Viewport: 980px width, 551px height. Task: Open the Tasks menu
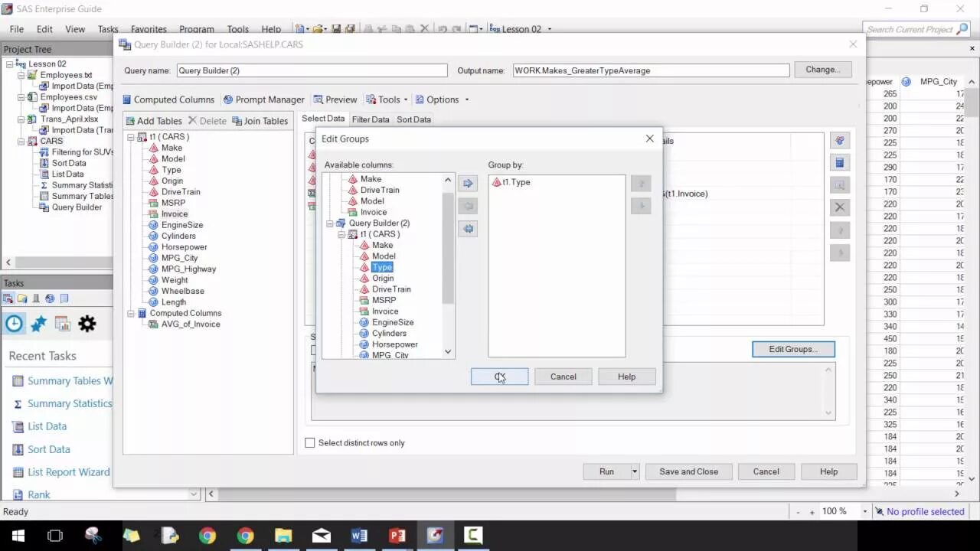pyautogui.click(x=108, y=29)
